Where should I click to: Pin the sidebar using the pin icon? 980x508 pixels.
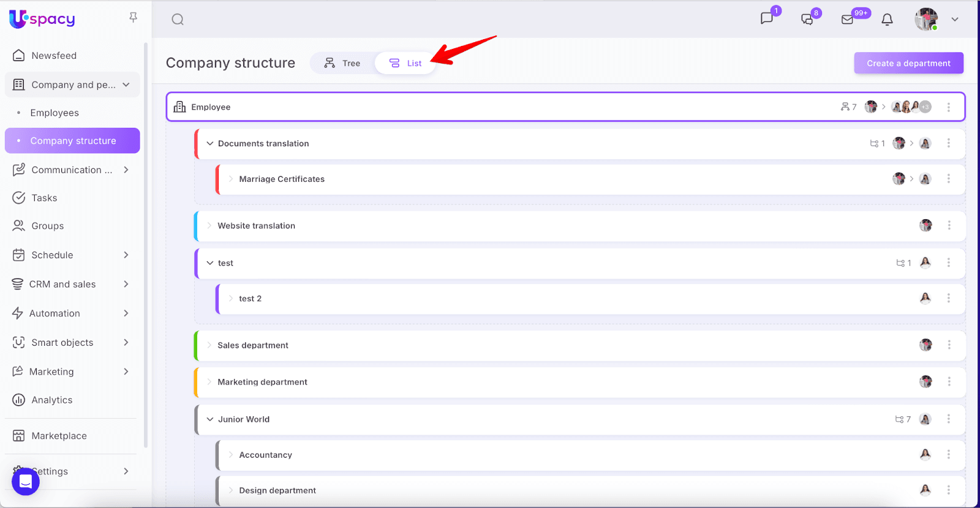pos(133,18)
